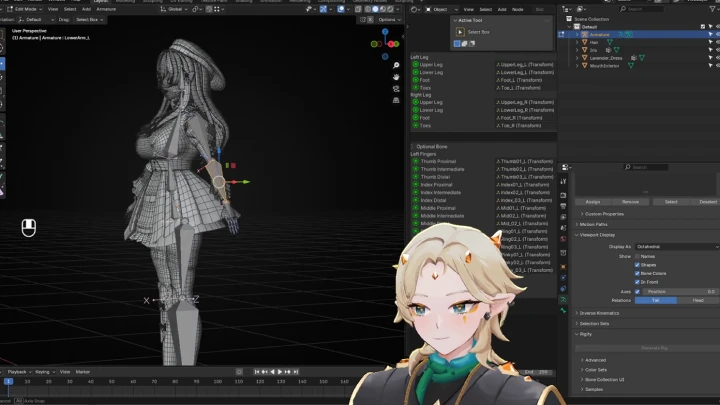Image resolution: width=720 pixels, height=405 pixels.
Task: Select the armature tab in Properties editor
Action: [x=563, y=300]
